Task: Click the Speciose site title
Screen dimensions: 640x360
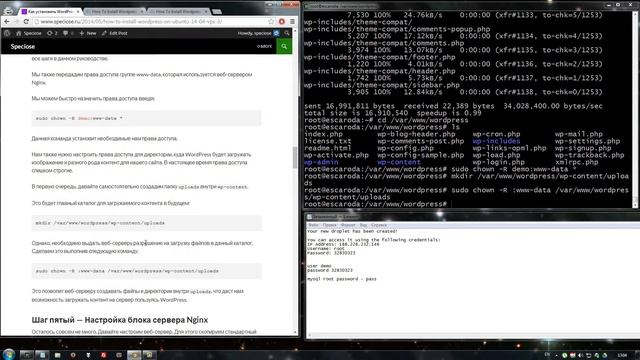Action: point(23,47)
